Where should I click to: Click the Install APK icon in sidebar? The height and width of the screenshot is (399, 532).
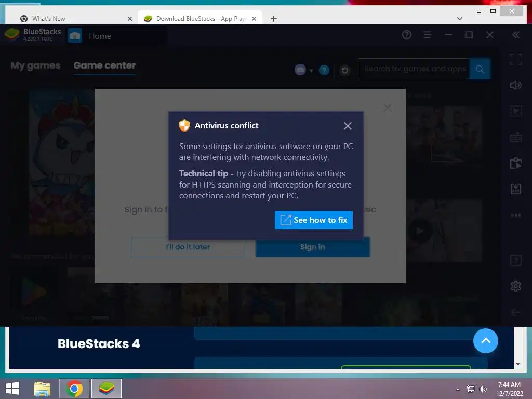coord(516,189)
